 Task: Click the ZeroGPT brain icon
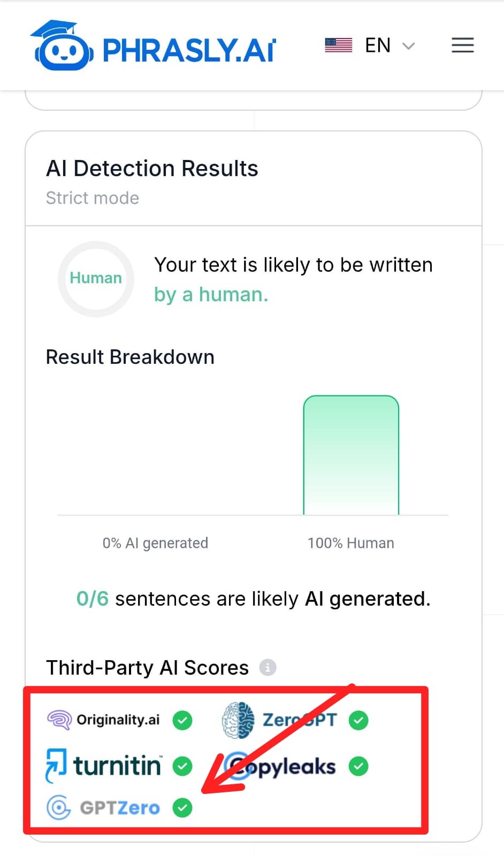pos(238,720)
